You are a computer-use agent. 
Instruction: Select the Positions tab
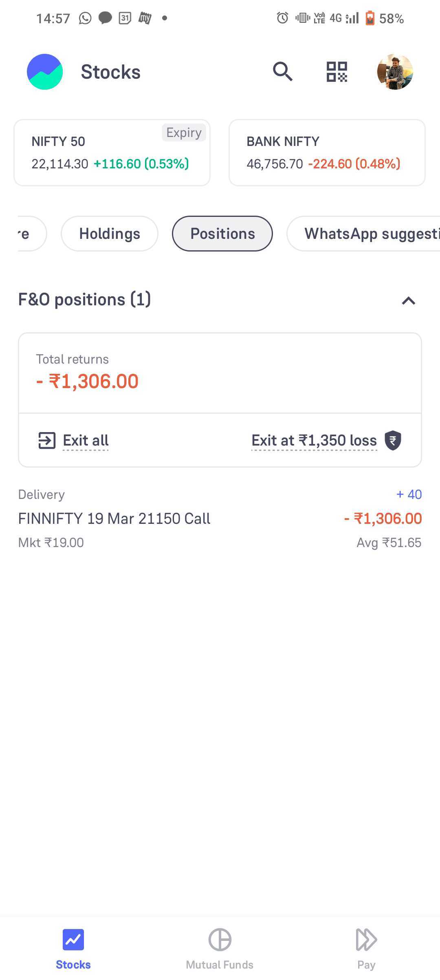coord(222,234)
